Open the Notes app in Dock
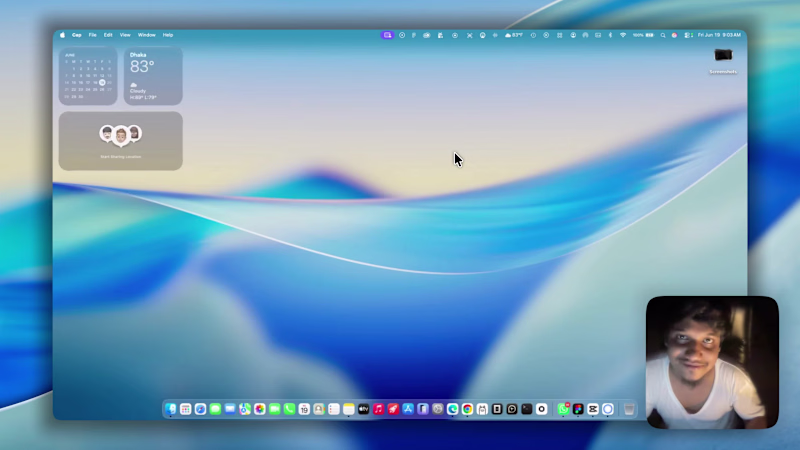Viewport: 800px width, 450px height. [348, 409]
